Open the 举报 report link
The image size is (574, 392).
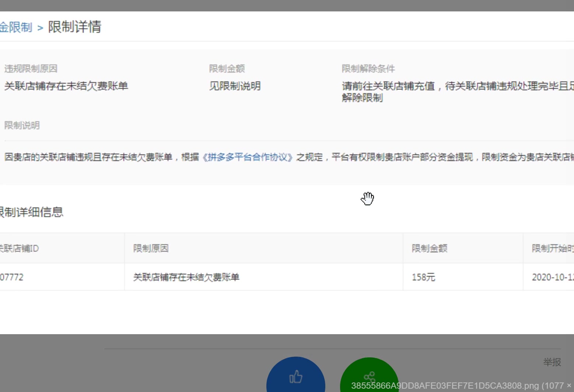pos(552,362)
